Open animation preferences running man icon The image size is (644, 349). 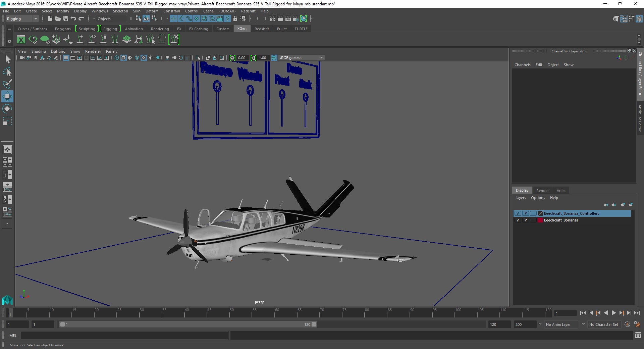[637, 325]
